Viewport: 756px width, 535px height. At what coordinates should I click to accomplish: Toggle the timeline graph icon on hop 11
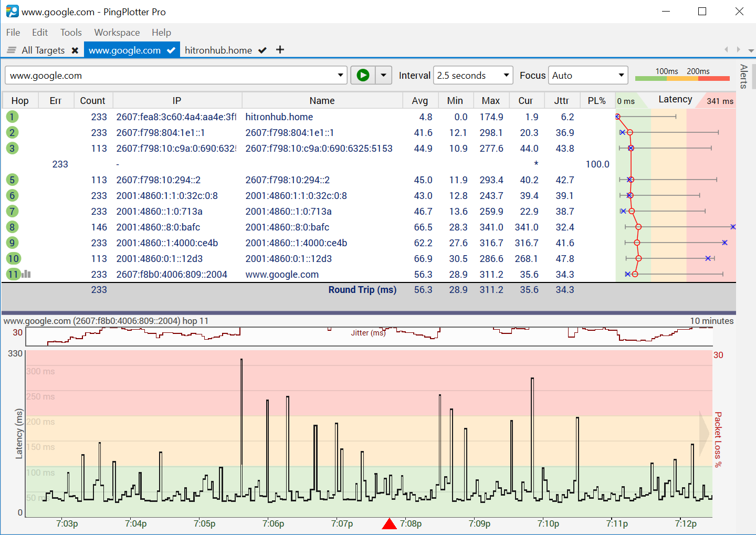click(26, 274)
